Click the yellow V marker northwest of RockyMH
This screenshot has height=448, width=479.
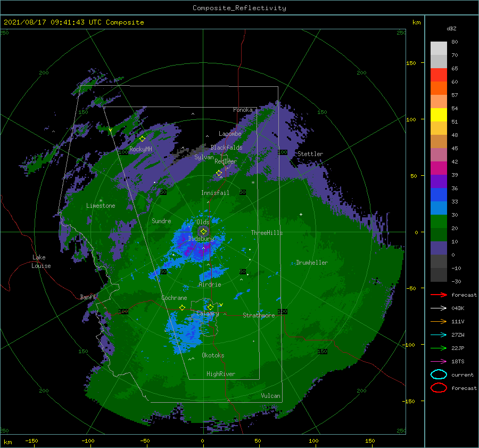pyautogui.click(x=110, y=131)
